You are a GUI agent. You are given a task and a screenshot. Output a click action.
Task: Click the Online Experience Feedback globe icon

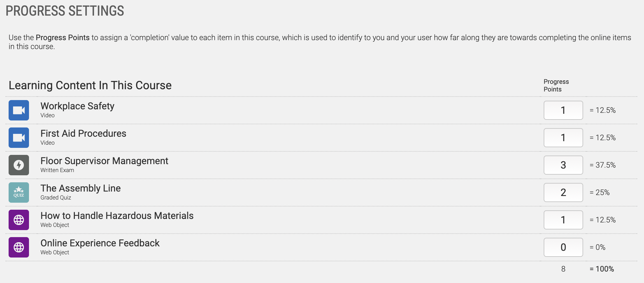[19, 247]
